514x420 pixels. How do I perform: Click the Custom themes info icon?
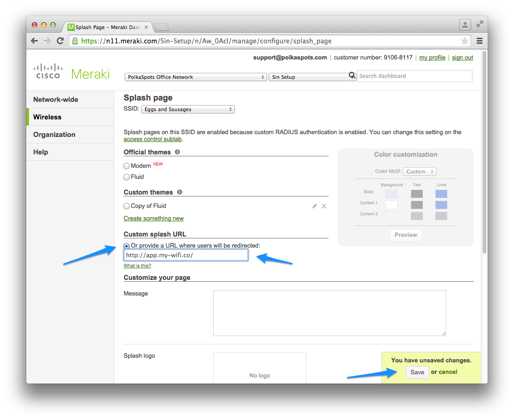(179, 192)
